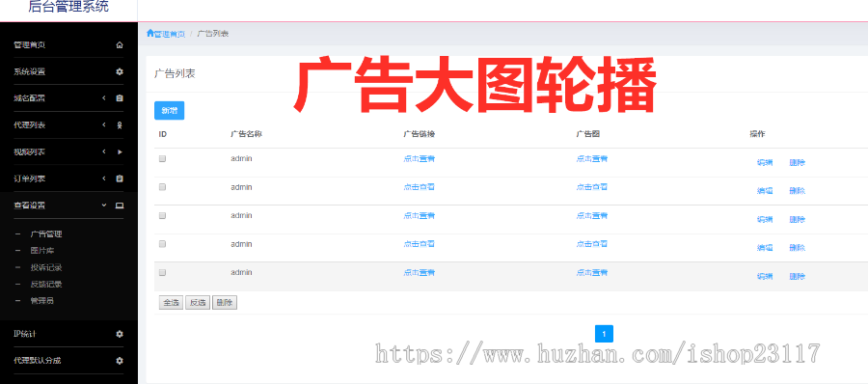This screenshot has height=384, width=868.
Task: Collapse the 查看设置 menu with its down chevron
Action: 103,206
